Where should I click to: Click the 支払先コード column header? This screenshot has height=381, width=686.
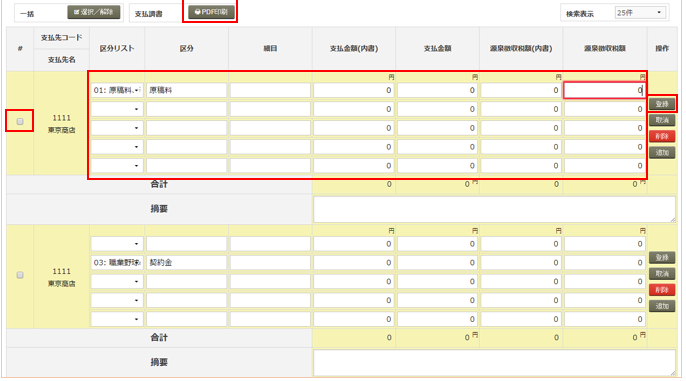coord(62,38)
